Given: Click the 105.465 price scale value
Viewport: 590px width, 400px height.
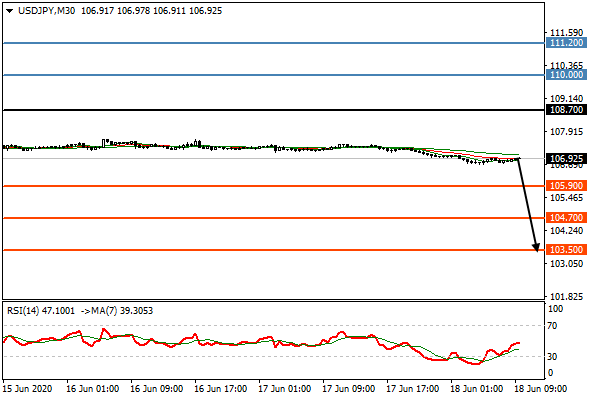Looking at the screenshot, I should (566, 198).
